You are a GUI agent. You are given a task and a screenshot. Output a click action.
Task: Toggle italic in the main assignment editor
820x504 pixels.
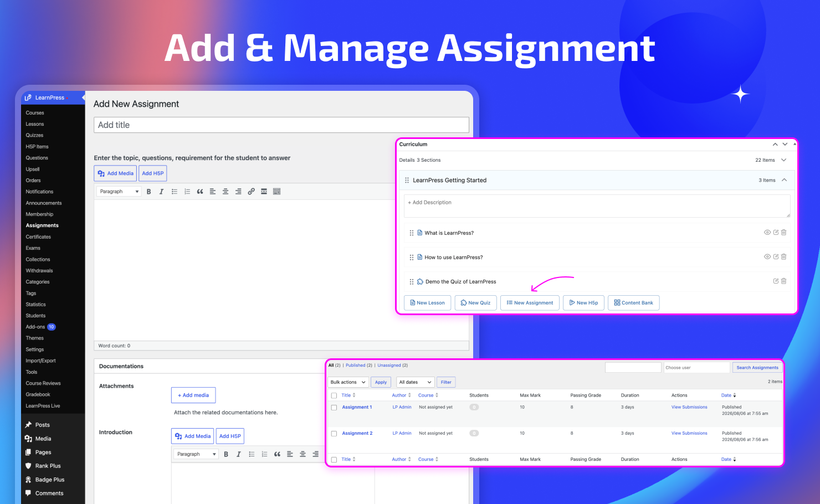pos(161,192)
